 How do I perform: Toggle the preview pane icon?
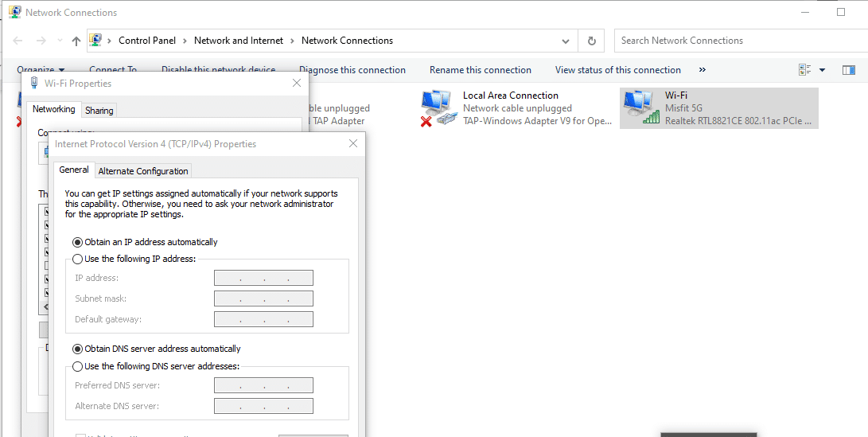tap(849, 70)
